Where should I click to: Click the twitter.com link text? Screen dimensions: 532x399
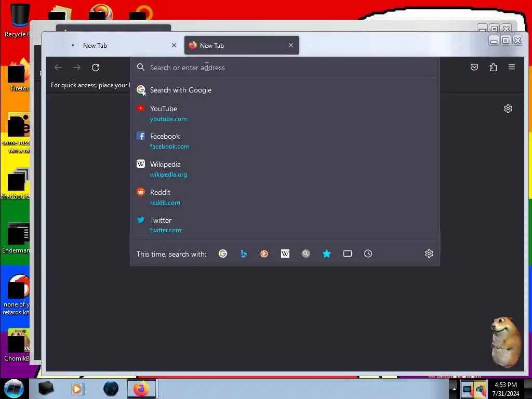point(166,230)
